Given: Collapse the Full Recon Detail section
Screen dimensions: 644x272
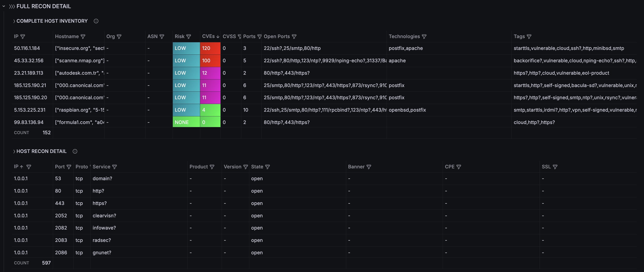Looking at the screenshot, I should pyautogui.click(x=4, y=6).
